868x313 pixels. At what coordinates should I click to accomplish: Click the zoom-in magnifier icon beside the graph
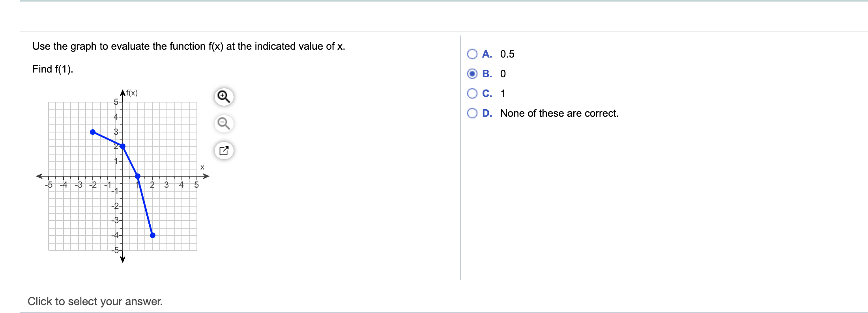click(x=224, y=96)
